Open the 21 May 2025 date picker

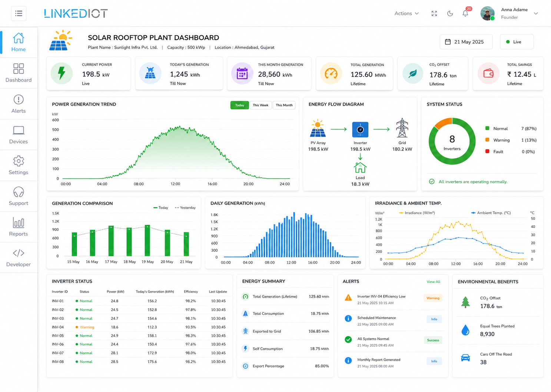click(466, 42)
